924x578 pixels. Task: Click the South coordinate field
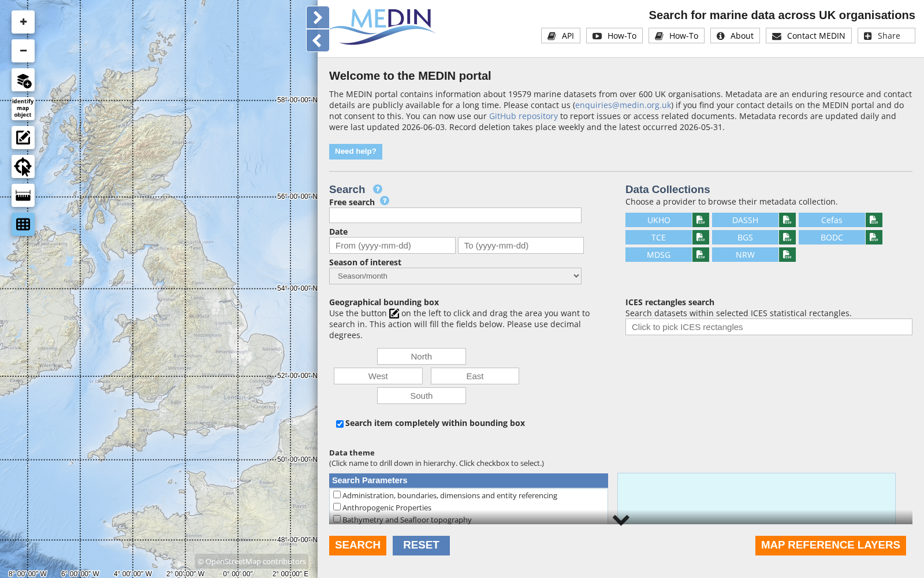(x=422, y=396)
